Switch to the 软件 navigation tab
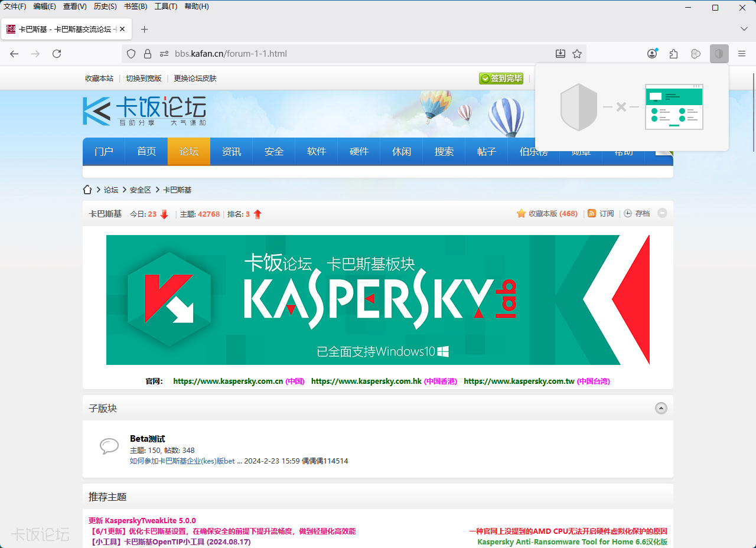756x548 pixels. (x=316, y=151)
